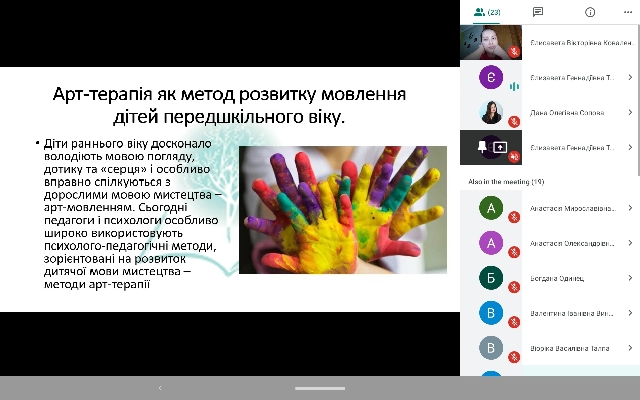Expand options for Богдана Одинец
Screen dimensions: 640x400
click(630, 278)
